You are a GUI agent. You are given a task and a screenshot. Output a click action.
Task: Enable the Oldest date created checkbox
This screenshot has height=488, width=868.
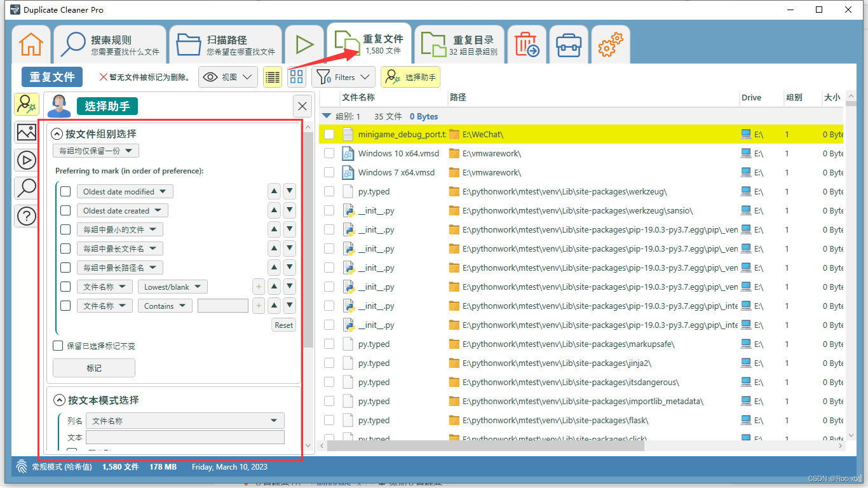pos(65,210)
